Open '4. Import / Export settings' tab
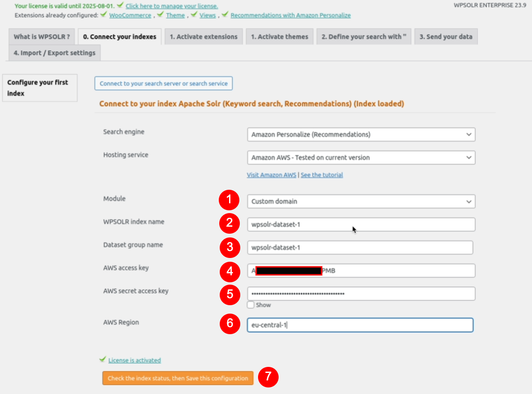 coord(55,53)
